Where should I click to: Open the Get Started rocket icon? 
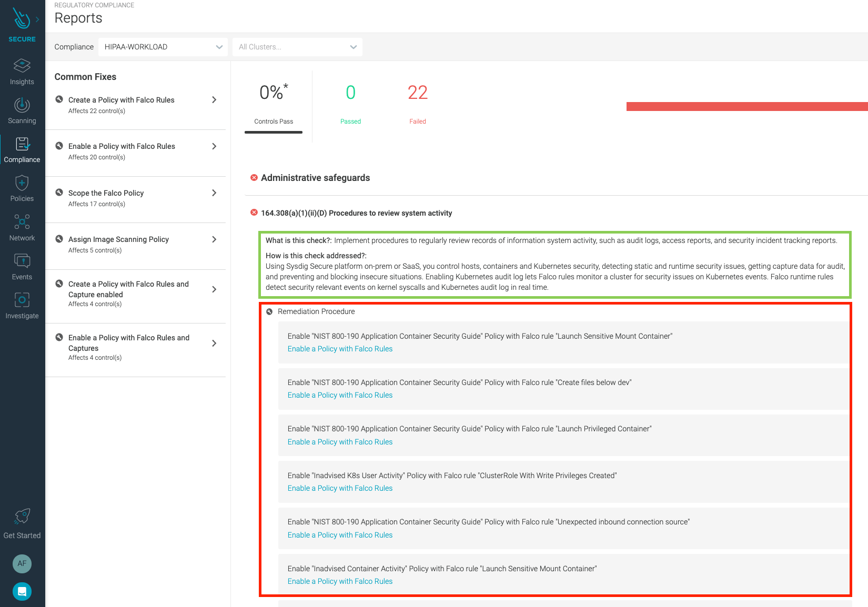tap(22, 517)
